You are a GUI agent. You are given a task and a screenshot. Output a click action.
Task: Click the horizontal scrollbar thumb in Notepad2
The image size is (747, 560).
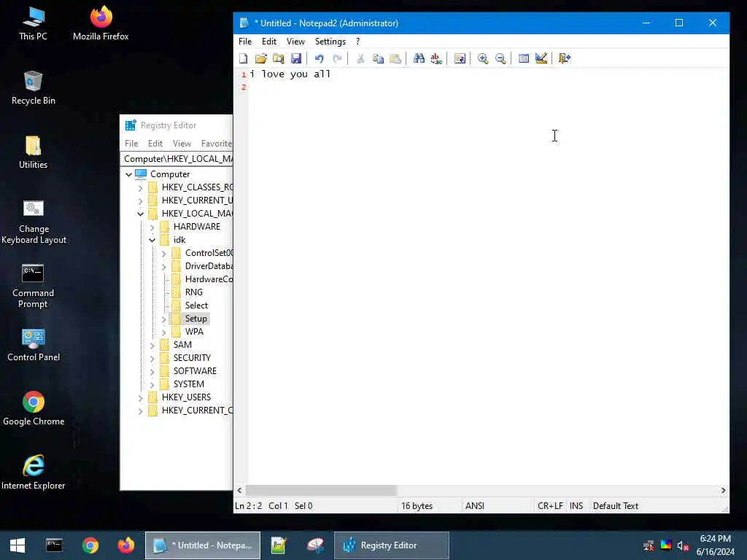(321, 490)
